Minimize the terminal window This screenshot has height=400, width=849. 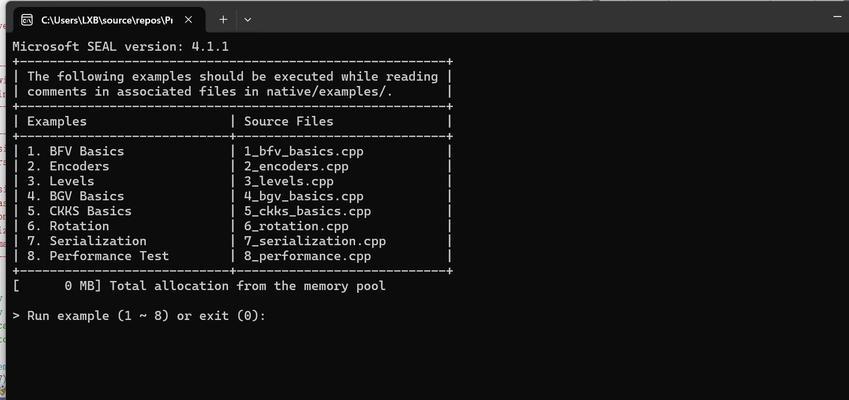(x=838, y=17)
